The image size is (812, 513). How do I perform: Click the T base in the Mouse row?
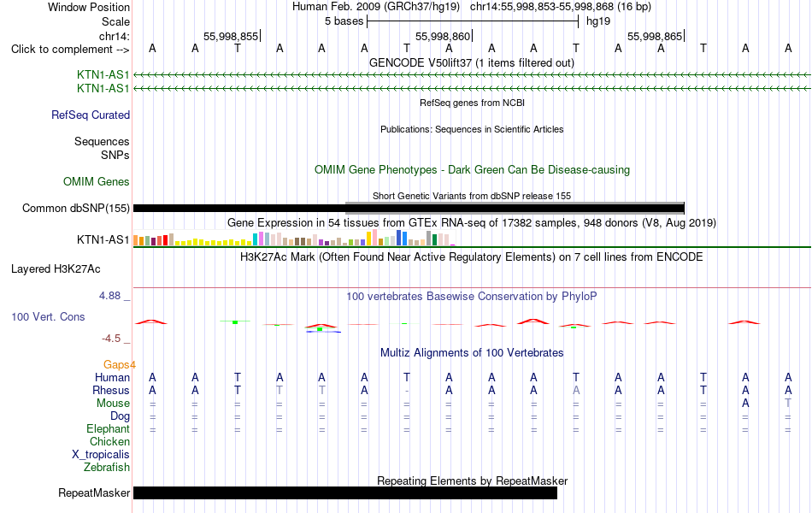[788, 404]
